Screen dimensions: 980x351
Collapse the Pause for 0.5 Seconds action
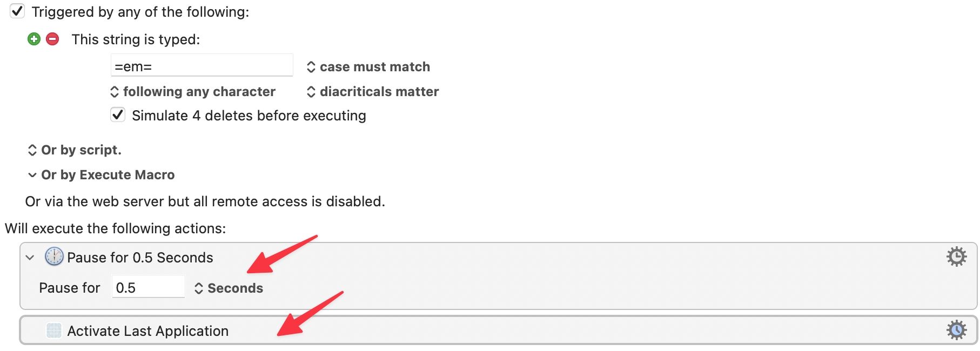[30, 258]
